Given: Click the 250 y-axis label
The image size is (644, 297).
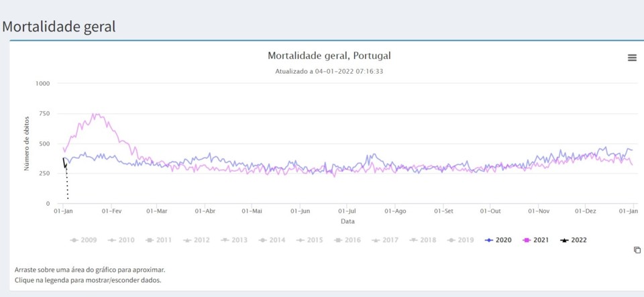Looking at the screenshot, I should pyautogui.click(x=45, y=174).
